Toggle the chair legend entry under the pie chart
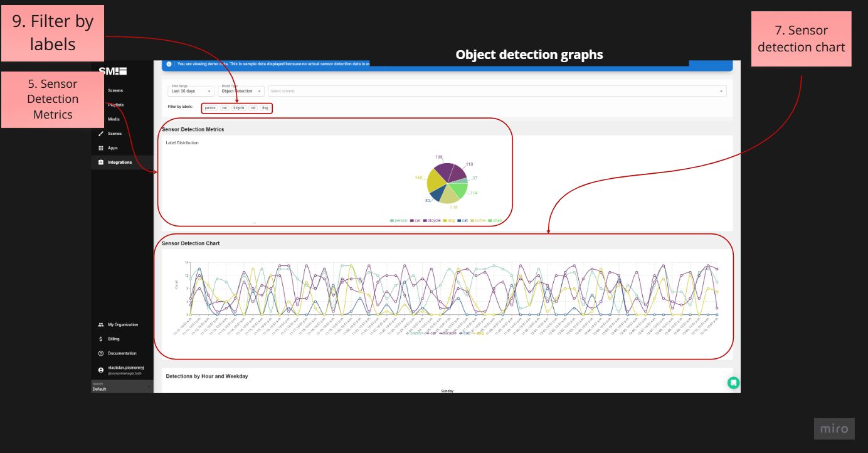Screen dimensions: 868x453 point(495,221)
